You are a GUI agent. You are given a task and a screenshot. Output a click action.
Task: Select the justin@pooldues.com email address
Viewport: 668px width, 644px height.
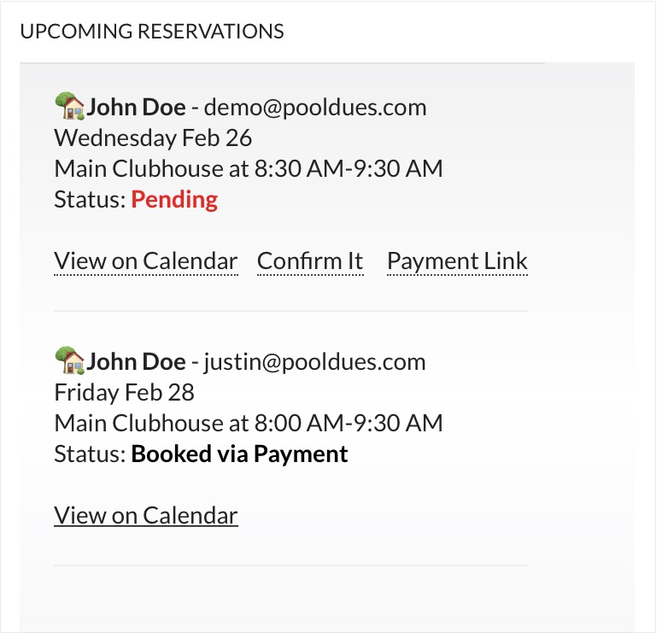click(x=314, y=361)
